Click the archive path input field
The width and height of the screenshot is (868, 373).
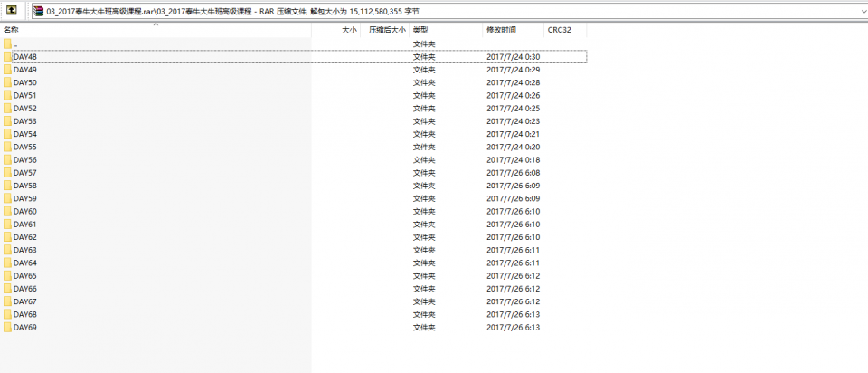click(x=449, y=11)
